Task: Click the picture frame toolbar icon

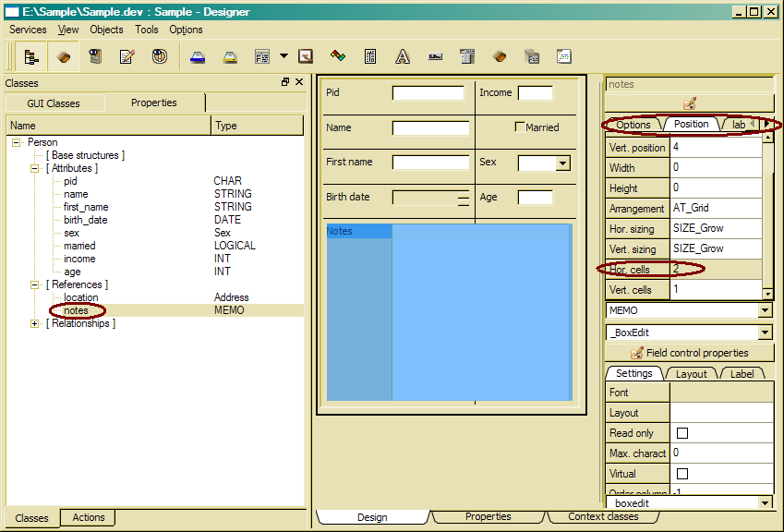Action: click(305, 56)
